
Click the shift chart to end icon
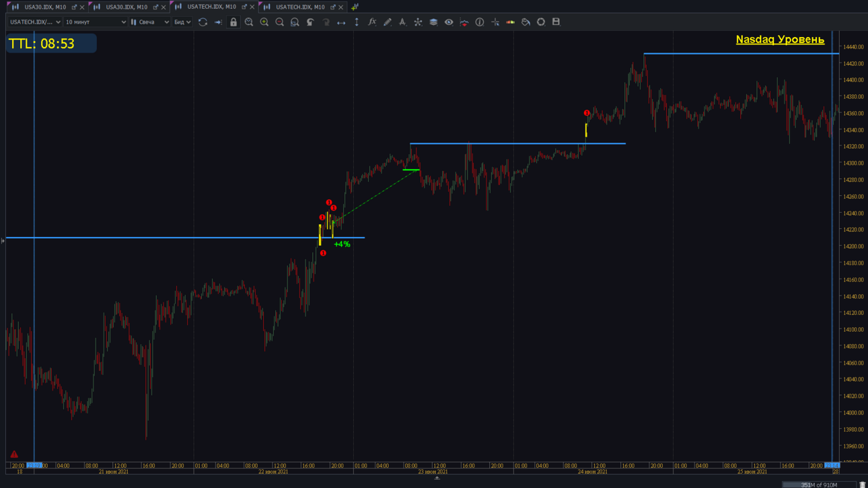pyautogui.click(x=218, y=22)
